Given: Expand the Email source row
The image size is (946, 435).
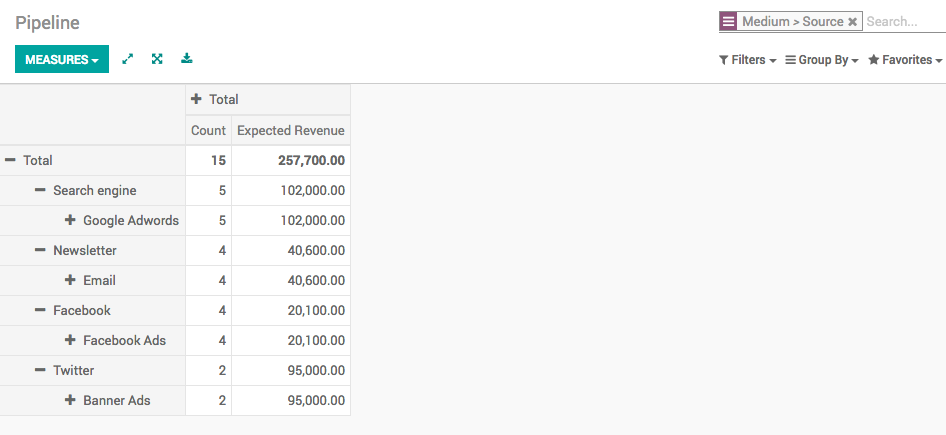Looking at the screenshot, I should click(x=71, y=280).
